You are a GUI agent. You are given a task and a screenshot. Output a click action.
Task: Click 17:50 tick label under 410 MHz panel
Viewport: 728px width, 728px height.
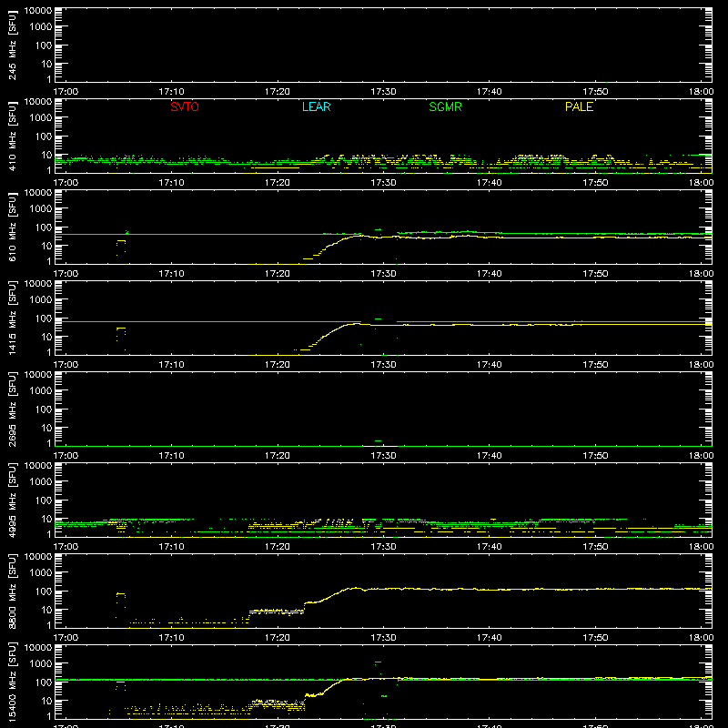point(595,183)
